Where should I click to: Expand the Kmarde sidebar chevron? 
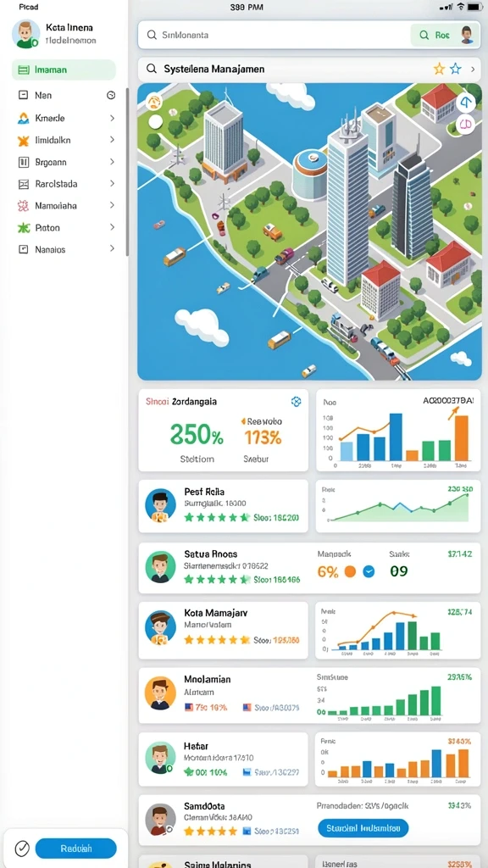pyautogui.click(x=113, y=118)
